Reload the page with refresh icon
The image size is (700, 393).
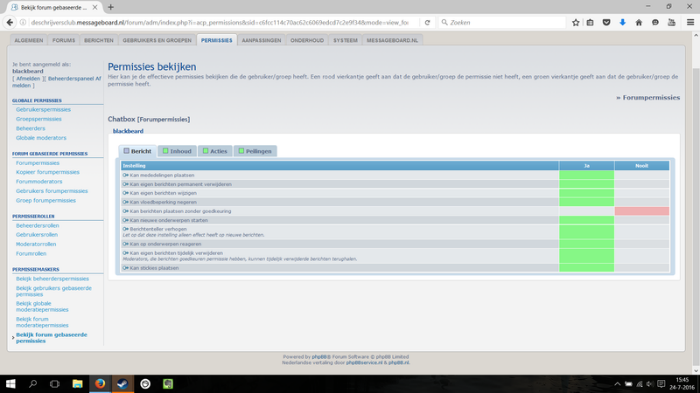click(x=427, y=22)
